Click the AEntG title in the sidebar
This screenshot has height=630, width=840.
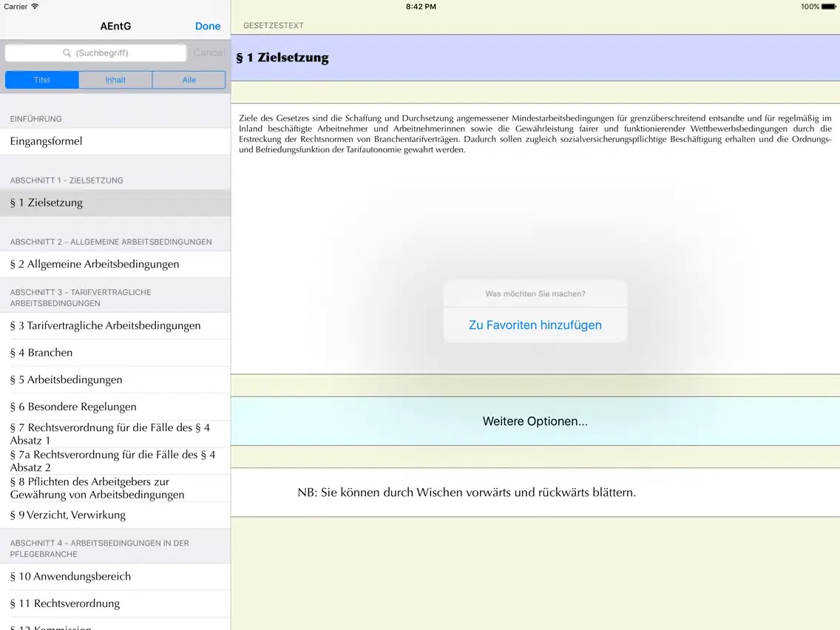coord(115,26)
